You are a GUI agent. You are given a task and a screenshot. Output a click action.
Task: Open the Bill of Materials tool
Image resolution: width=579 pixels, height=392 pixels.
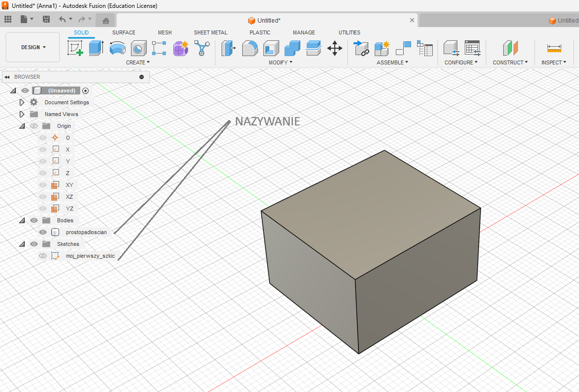point(424,48)
